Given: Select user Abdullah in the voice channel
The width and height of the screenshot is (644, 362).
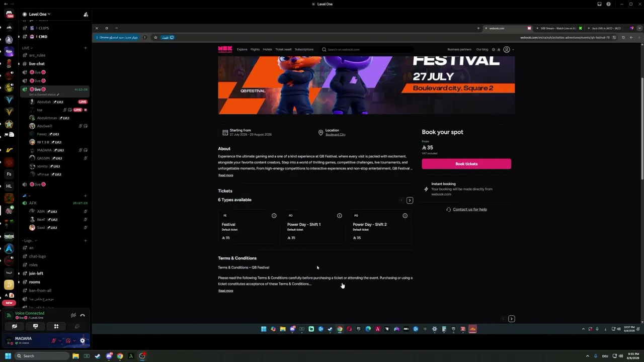Looking at the screenshot, I should click(x=58, y=102).
